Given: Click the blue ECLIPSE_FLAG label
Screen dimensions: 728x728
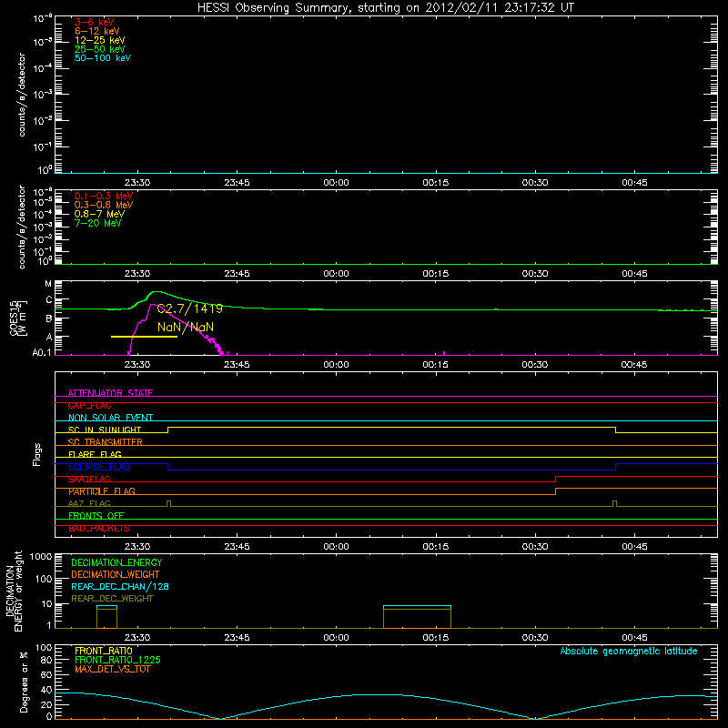Looking at the screenshot, I should click(99, 467).
